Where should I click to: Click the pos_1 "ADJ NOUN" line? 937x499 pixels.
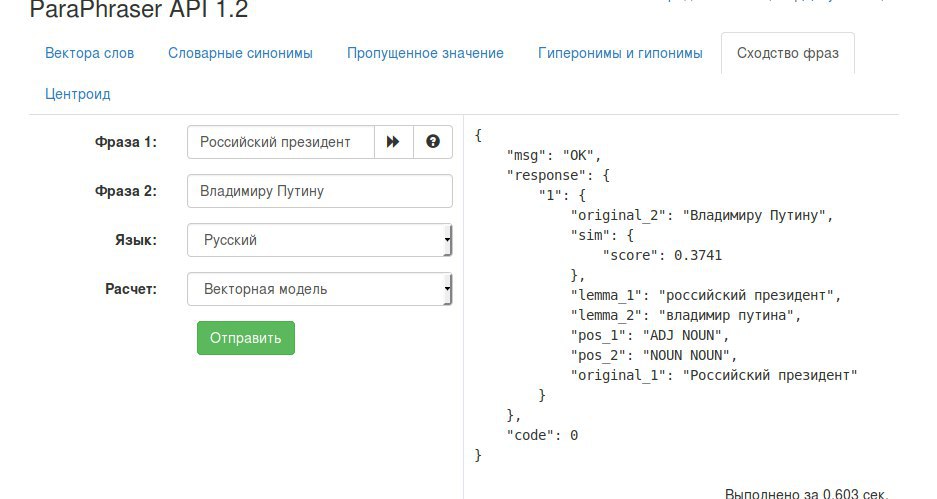coord(650,335)
